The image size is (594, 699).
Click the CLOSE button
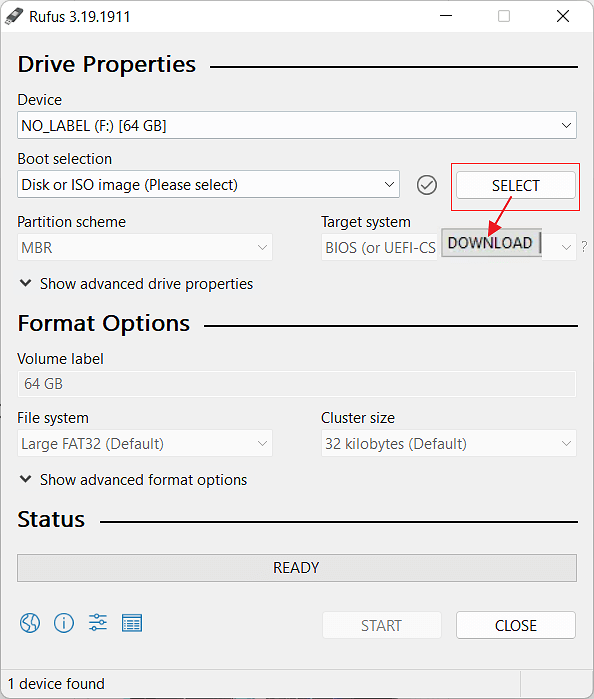click(516, 625)
